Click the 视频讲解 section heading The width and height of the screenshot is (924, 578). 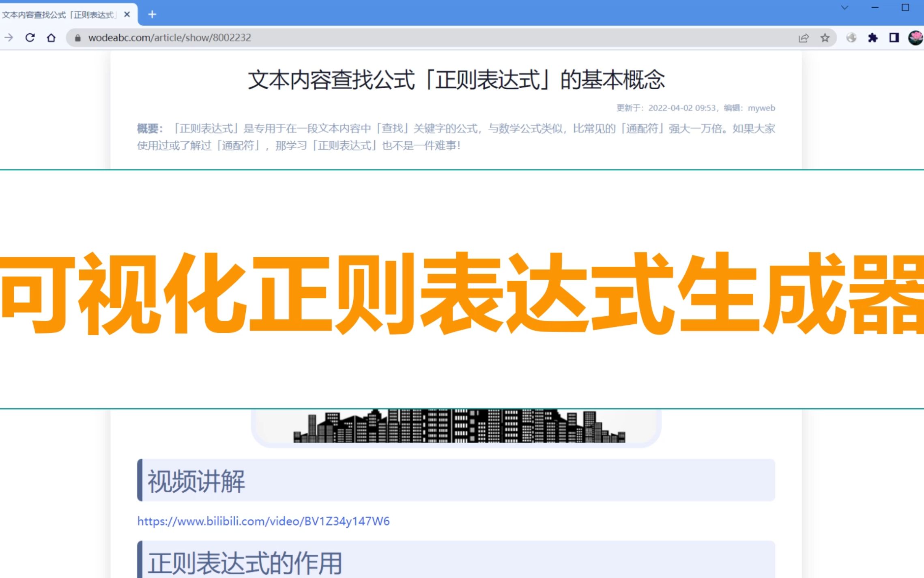(196, 481)
